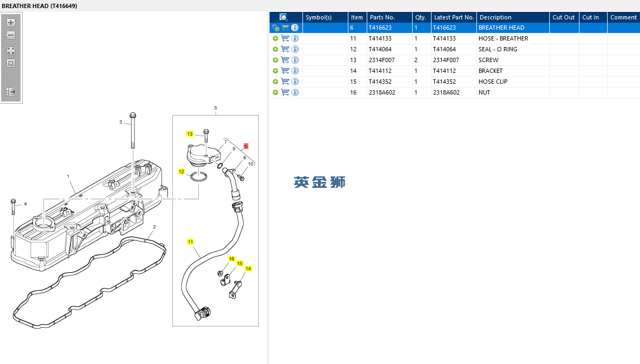
Task: Add BREATHER HEAD T416623 to cart
Action: click(285, 28)
